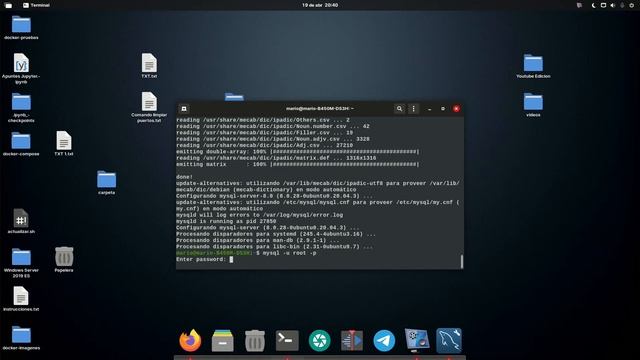Click the 'reading ... Adj.csv ... 27210' line
The image size is (640, 360).
[x=264, y=145]
